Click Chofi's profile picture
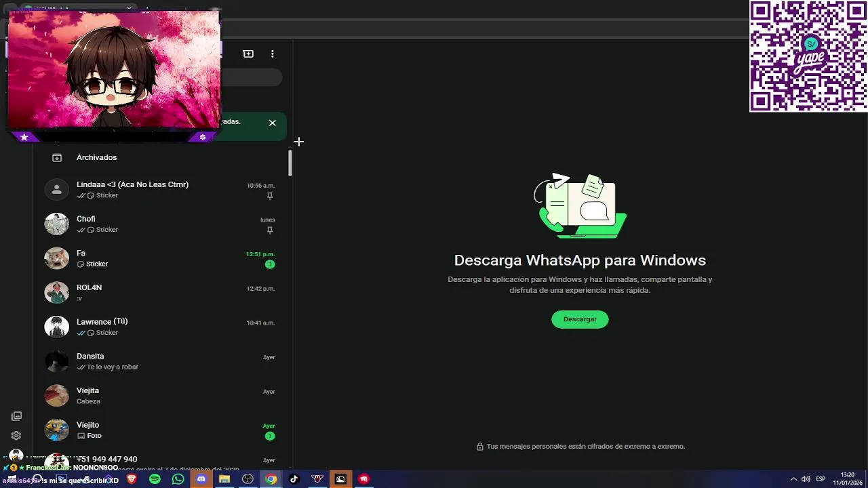Viewport: 868px width, 488px height. (57, 224)
